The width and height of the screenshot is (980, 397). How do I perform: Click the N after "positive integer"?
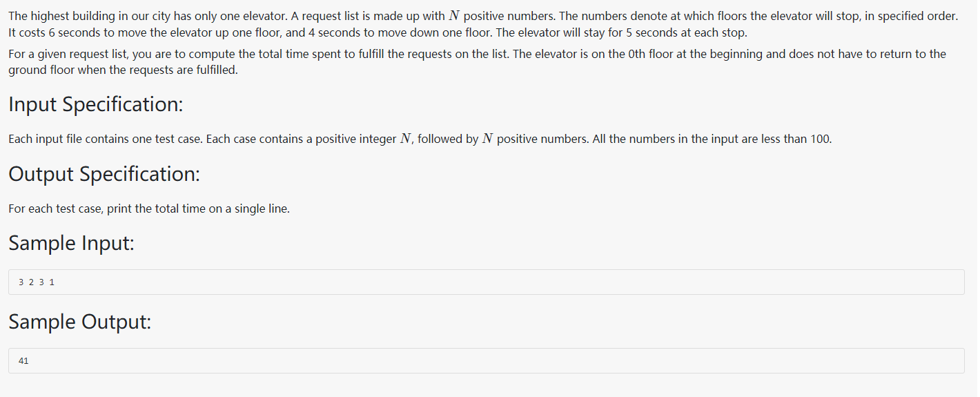click(406, 139)
